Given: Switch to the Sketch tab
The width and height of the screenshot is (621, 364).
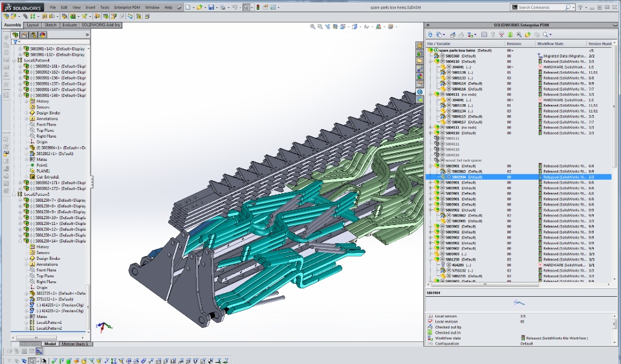Looking at the screenshot, I should pyautogui.click(x=50, y=25).
